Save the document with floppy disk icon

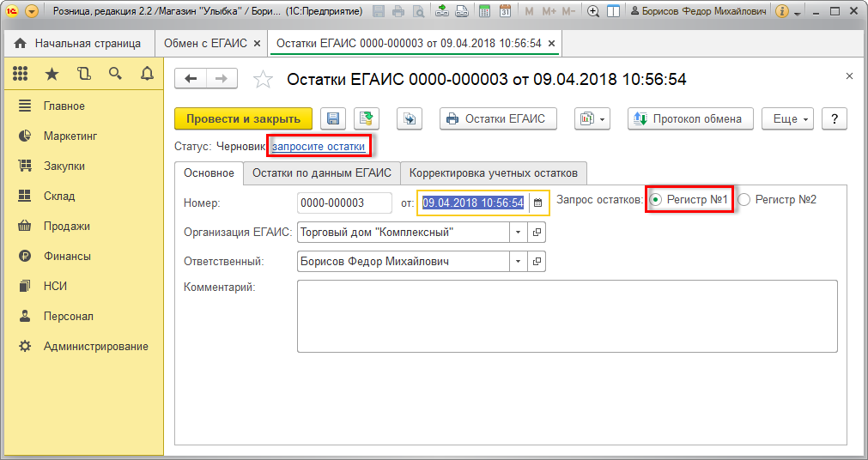[x=333, y=118]
